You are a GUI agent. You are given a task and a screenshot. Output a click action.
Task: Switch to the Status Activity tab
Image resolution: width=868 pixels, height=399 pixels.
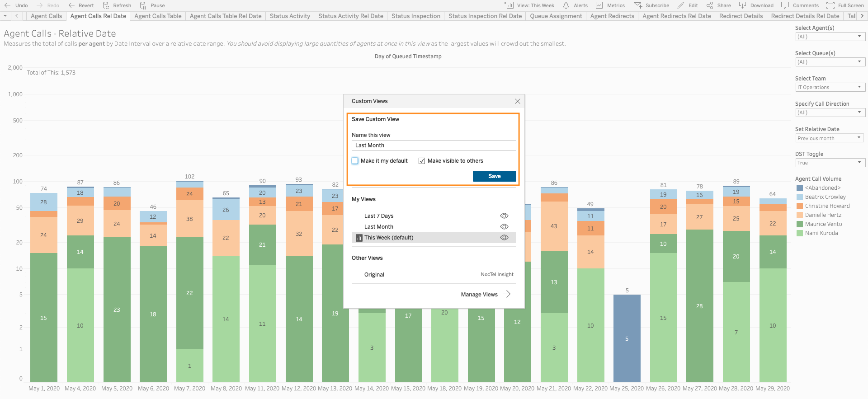point(290,16)
